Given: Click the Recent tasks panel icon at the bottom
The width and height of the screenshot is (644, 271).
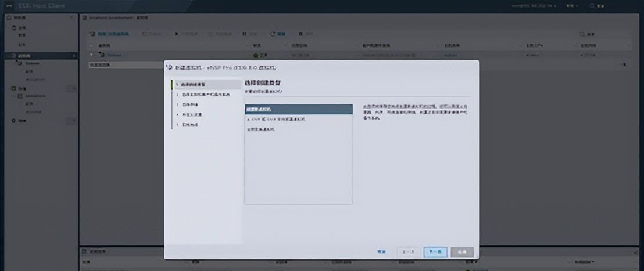Looking at the screenshot, I should coord(84,251).
